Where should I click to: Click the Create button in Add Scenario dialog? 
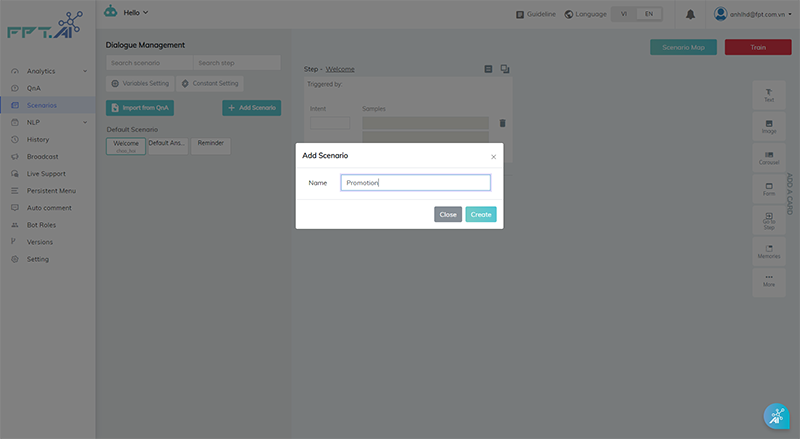[x=481, y=214]
